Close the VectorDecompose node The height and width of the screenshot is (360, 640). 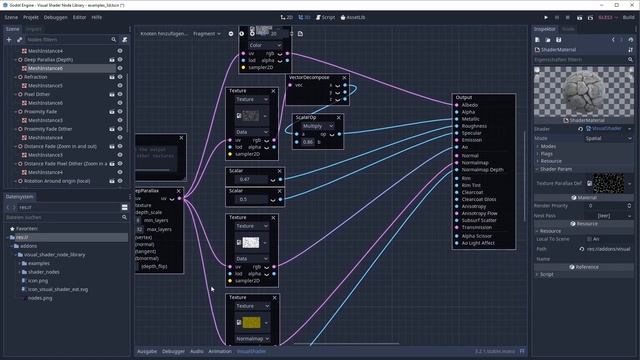coord(344,78)
